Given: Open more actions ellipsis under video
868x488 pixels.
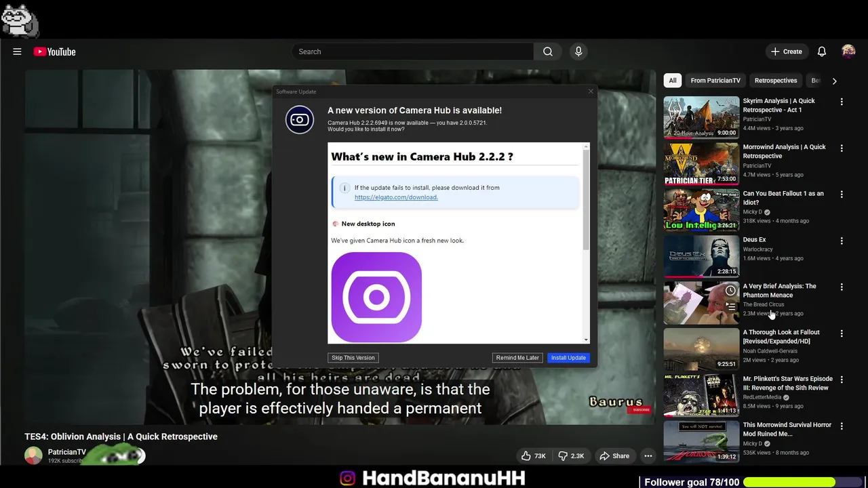Looking at the screenshot, I should pos(648,456).
